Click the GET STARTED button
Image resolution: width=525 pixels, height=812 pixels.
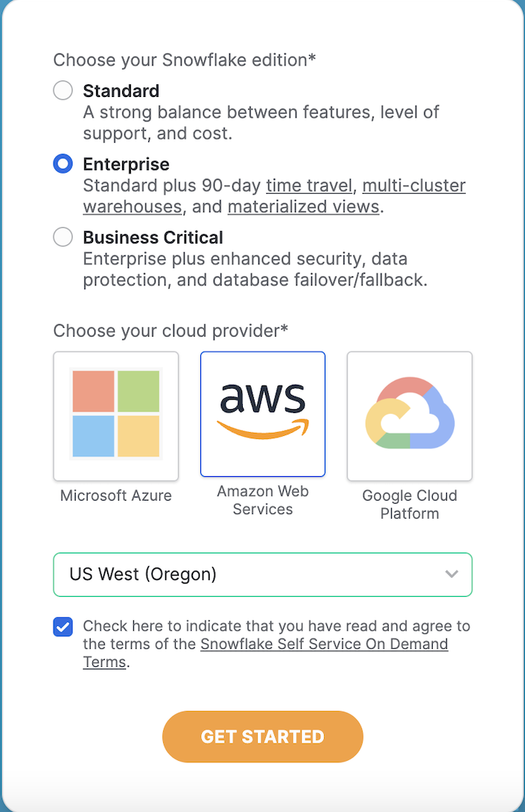point(263,736)
